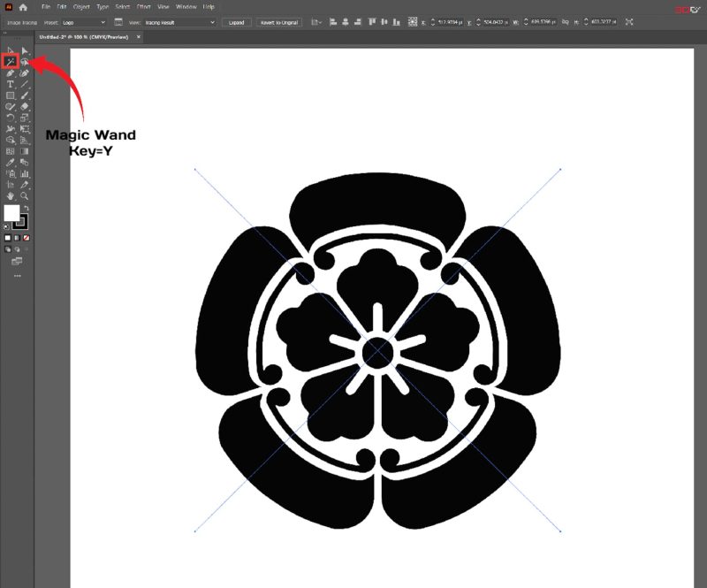Open the Object menu
The width and height of the screenshot is (707, 588).
point(81,7)
